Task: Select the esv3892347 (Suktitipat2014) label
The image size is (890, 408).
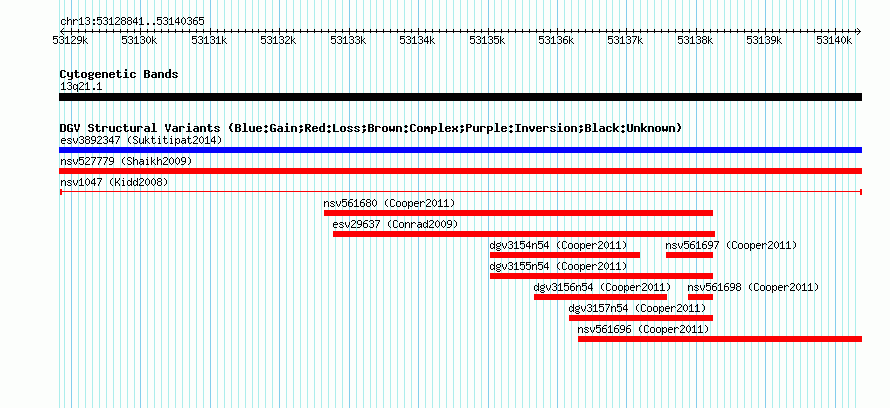Action: click(x=141, y=140)
